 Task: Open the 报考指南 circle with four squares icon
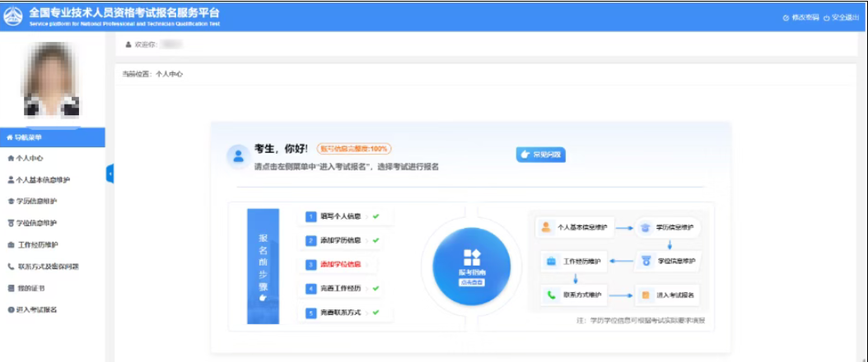[472, 267]
